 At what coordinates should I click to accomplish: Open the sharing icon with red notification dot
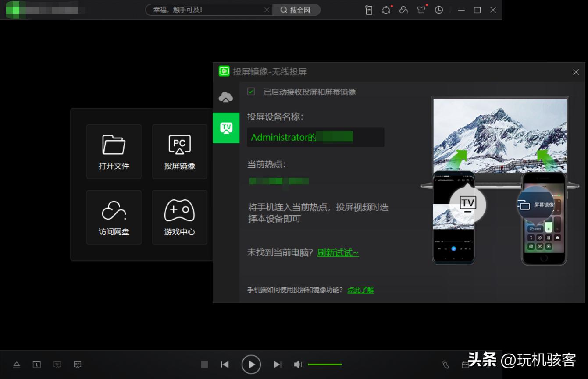386,10
